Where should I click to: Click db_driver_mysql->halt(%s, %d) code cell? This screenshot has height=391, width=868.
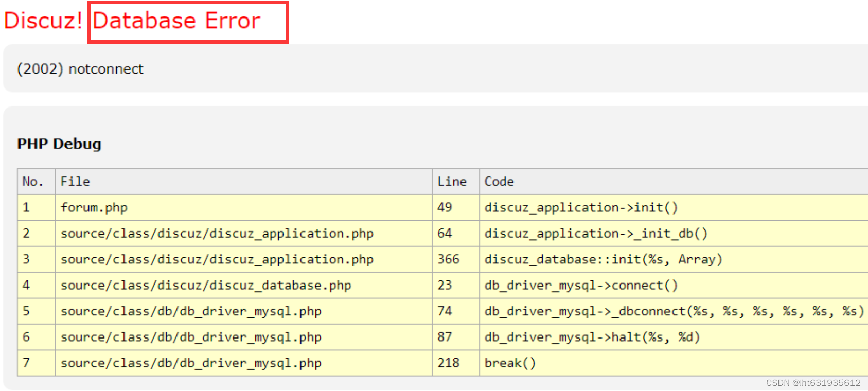pos(674,337)
